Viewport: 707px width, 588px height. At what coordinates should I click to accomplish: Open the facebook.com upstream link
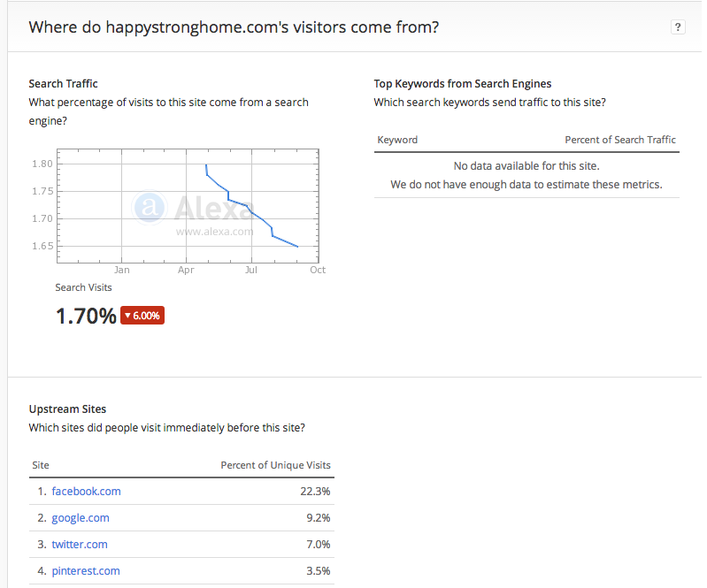86,491
